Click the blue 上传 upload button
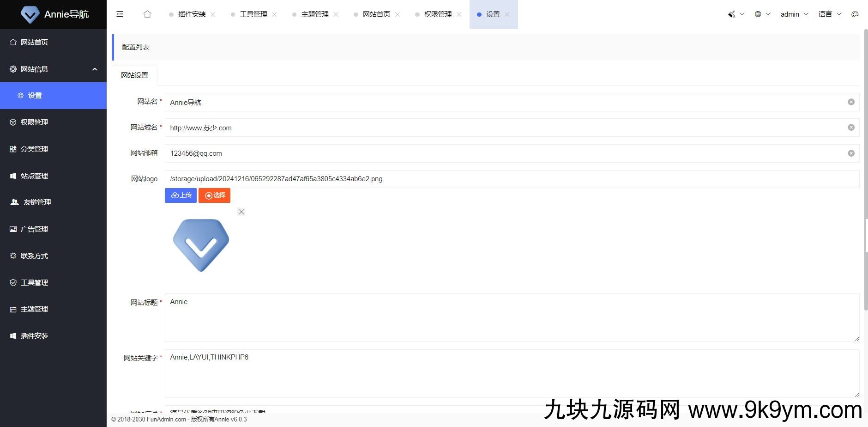This screenshot has width=868, height=427. coord(181,195)
